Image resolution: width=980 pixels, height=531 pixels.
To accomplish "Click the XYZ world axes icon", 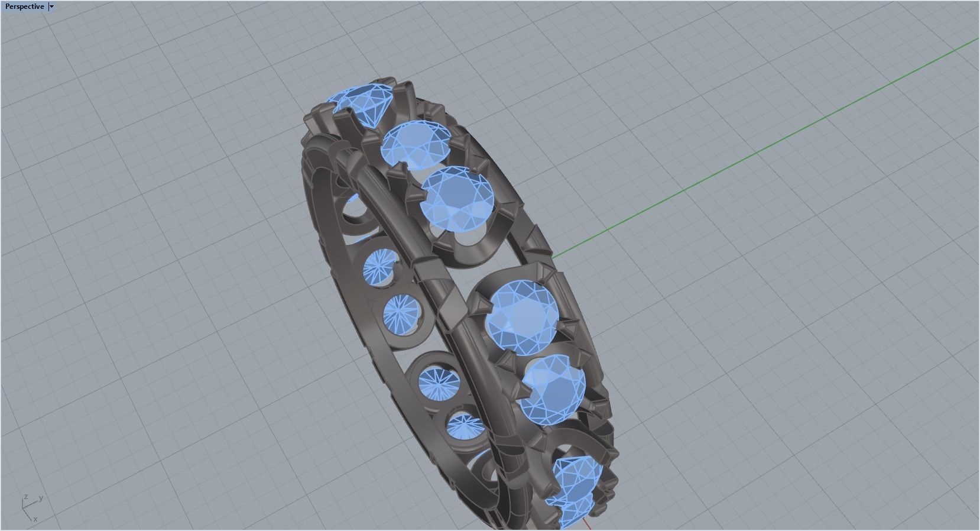I will [x=31, y=509].
